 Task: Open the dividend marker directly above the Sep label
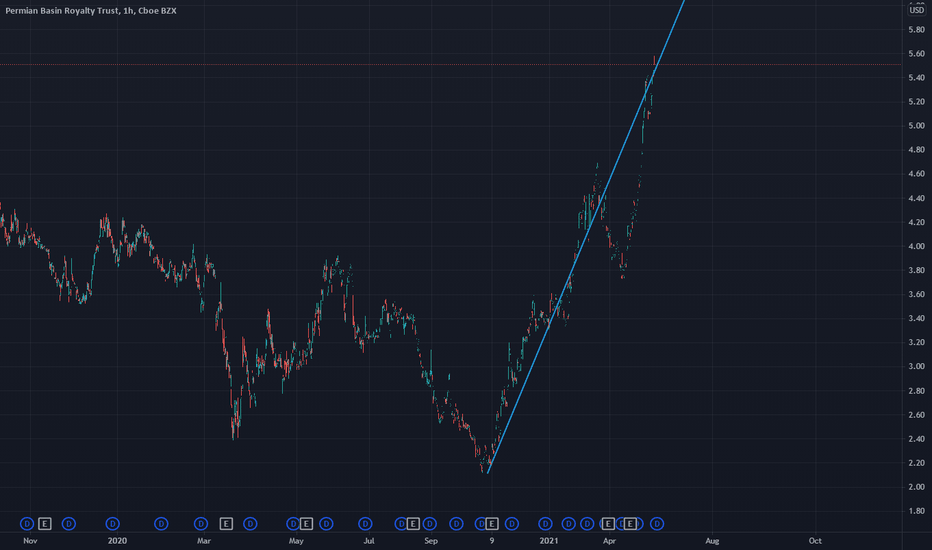[429, 524]
